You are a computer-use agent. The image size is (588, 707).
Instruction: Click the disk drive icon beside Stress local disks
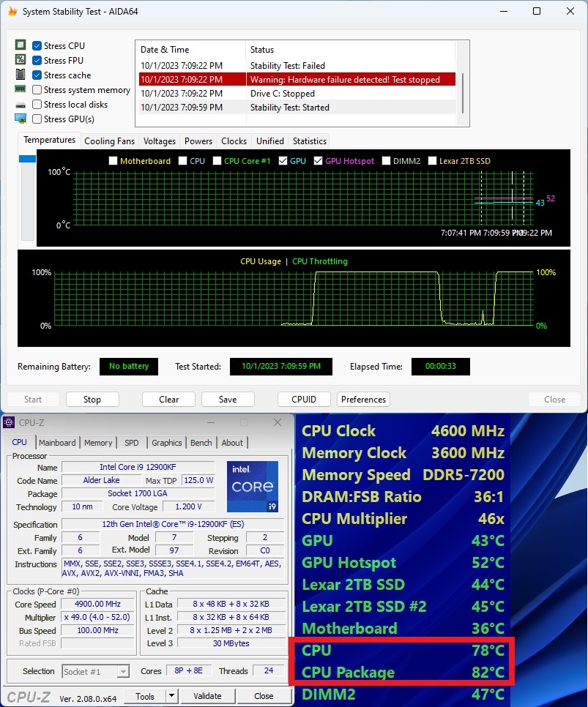tap(21, 105)
